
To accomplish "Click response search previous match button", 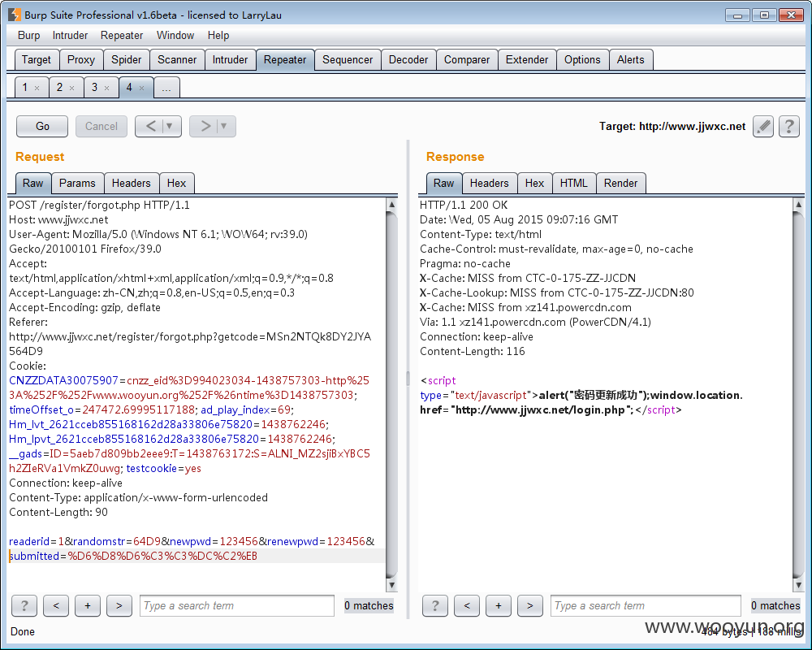I will pyautogui.click(x=467, y=605).
